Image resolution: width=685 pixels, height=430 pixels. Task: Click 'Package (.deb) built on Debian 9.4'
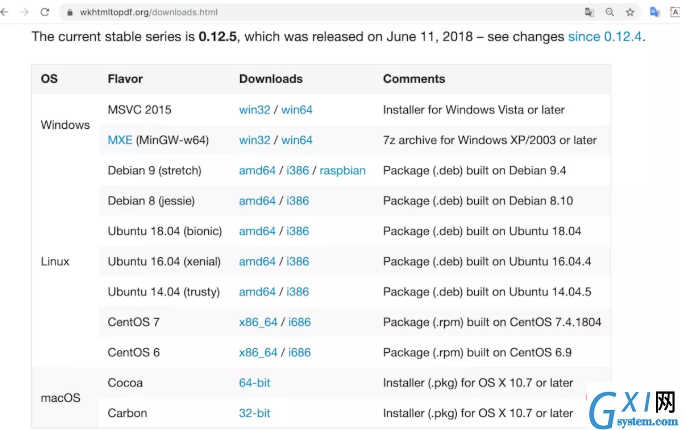[x=474, y=170]
